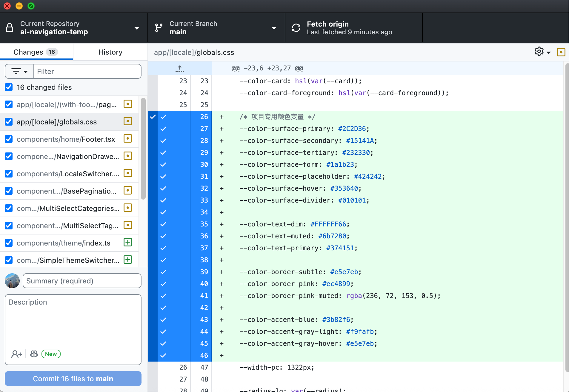This screenshot has height=392, width=569.
Task: Select the Changes tab
Action: click(36, 52)
